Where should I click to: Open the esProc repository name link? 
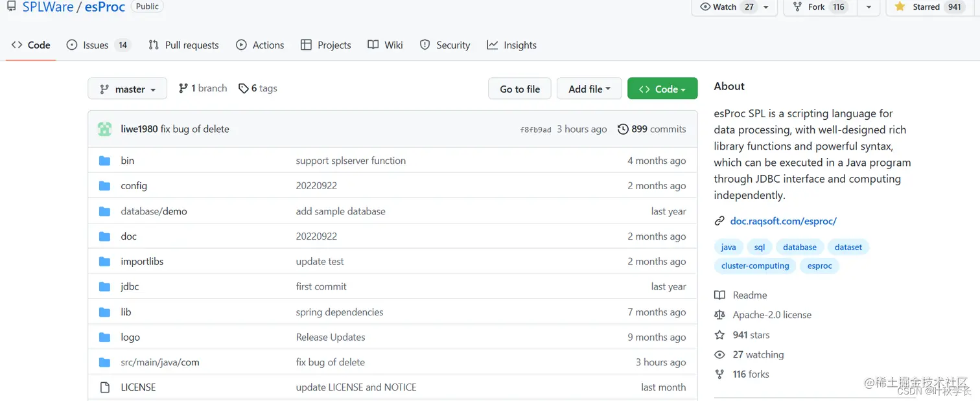[105, 7]
